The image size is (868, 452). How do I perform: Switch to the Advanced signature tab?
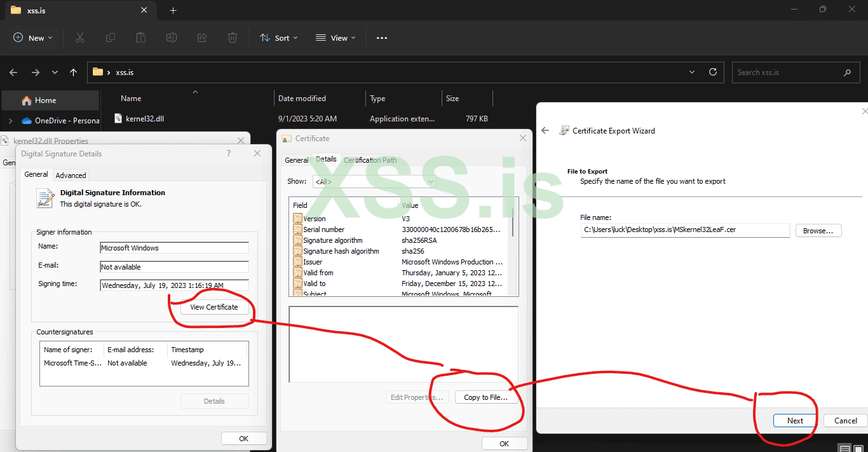click(71, 175)
